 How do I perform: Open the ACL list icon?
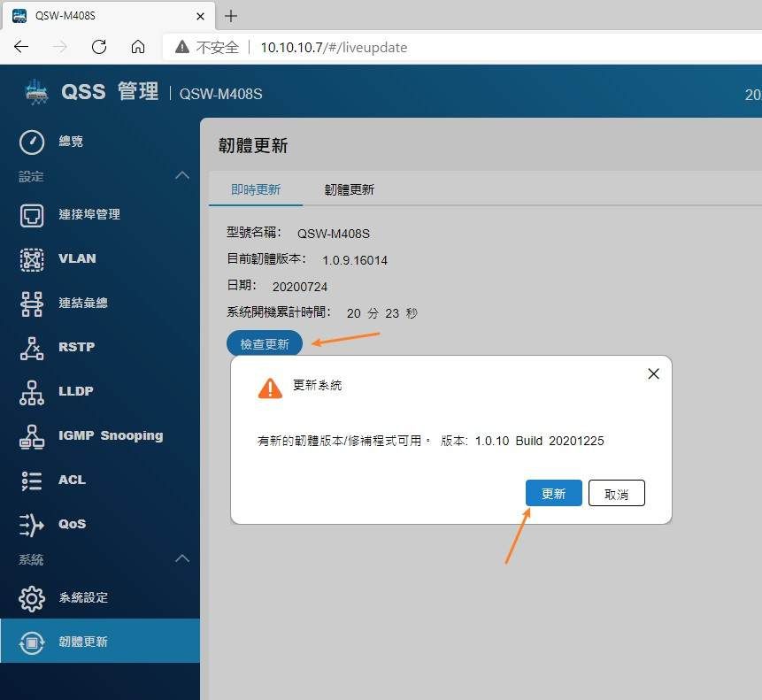pos(32,480)
